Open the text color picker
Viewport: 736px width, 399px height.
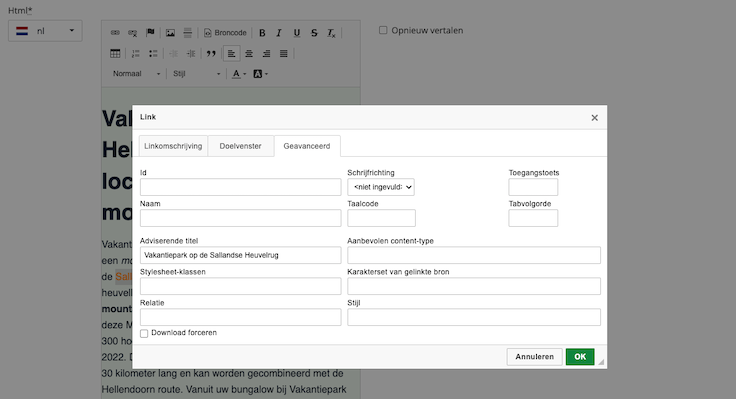point(239,74)
